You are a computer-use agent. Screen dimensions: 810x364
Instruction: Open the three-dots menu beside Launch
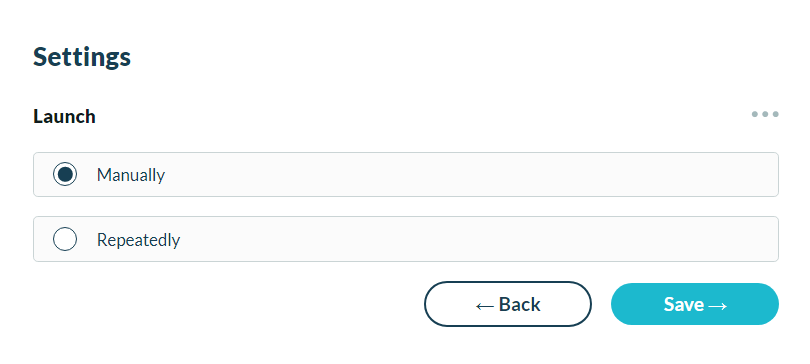click(765, 114)
